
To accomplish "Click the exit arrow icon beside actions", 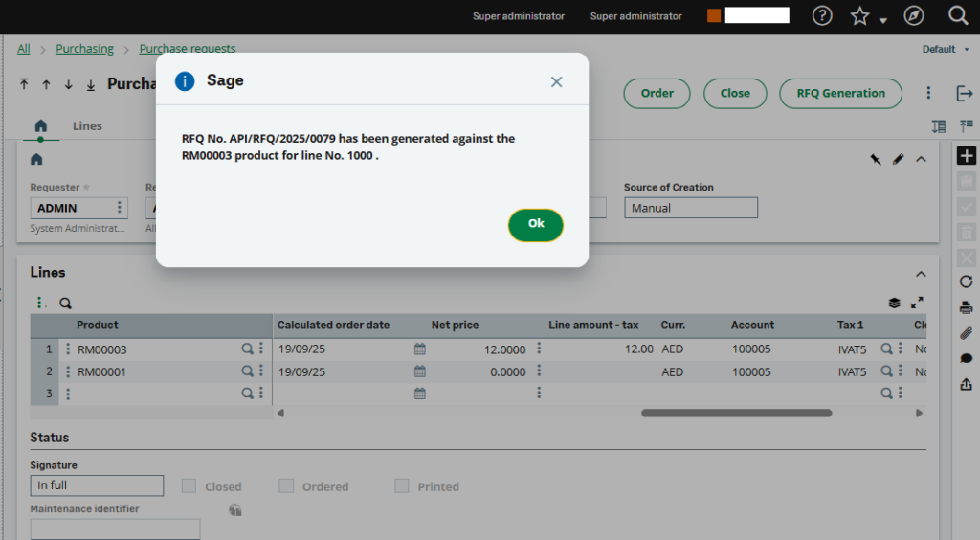I will click(964, 93).
